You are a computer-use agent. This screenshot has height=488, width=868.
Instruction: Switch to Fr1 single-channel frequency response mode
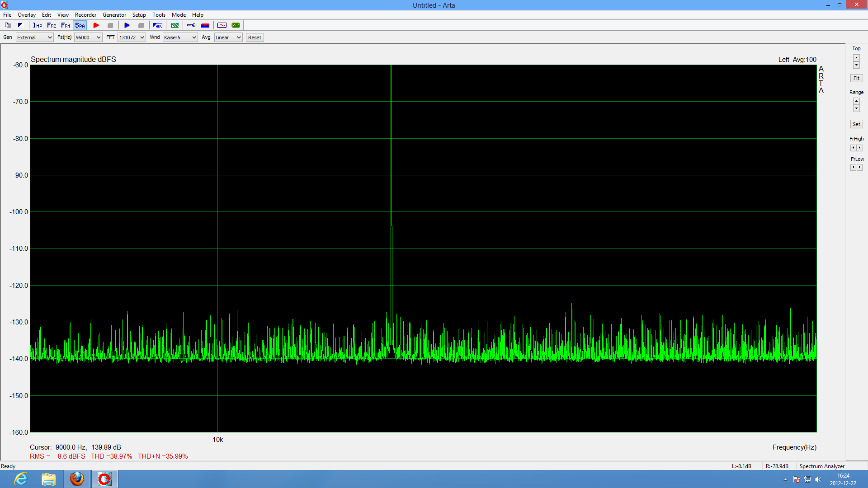coord(66,25)
